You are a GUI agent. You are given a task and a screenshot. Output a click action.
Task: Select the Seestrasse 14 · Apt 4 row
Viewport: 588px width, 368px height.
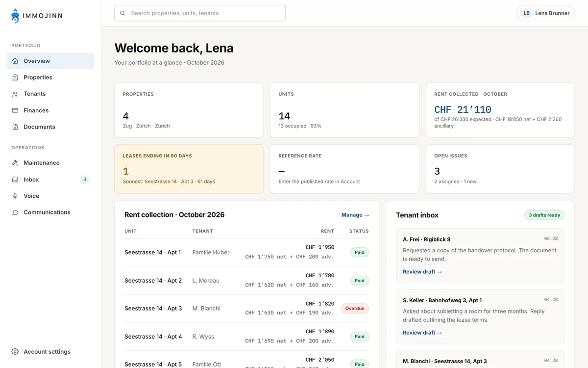coord(246,337)
